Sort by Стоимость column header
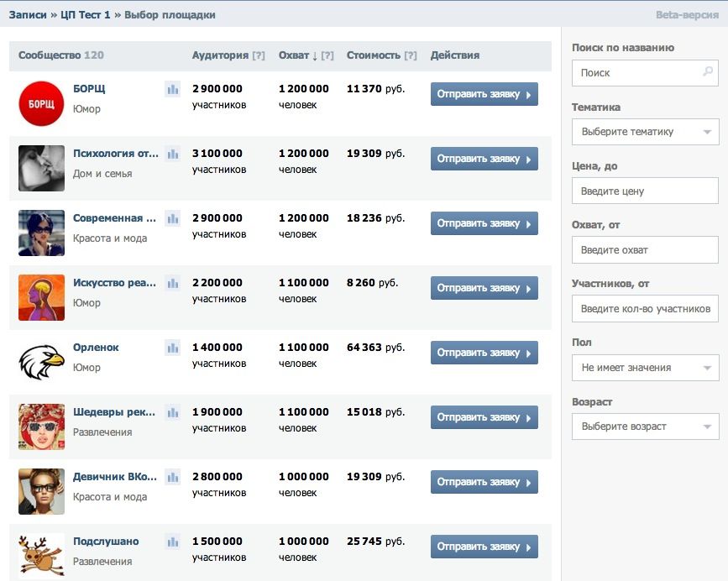This screenshot has height=581, width=728. [374, 55]
